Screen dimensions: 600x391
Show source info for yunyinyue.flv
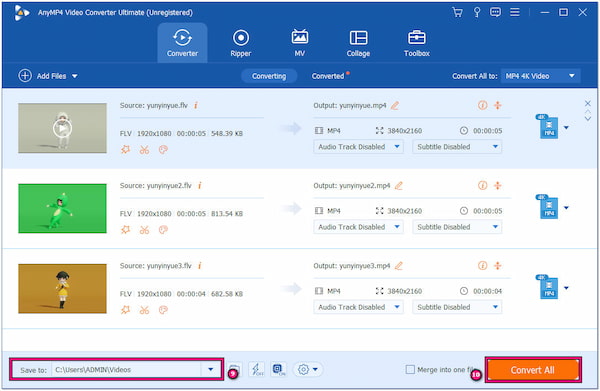point(196,105)
